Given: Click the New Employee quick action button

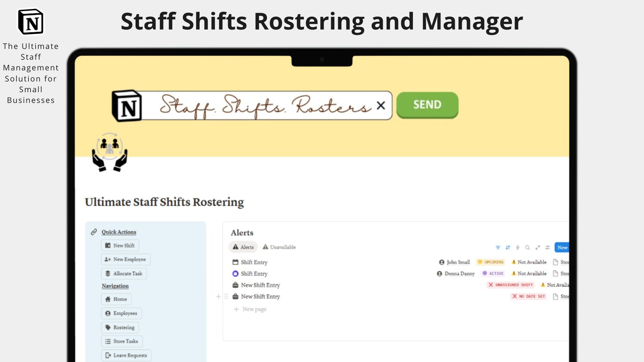Looking at the screenshot, I should (126, 259).
